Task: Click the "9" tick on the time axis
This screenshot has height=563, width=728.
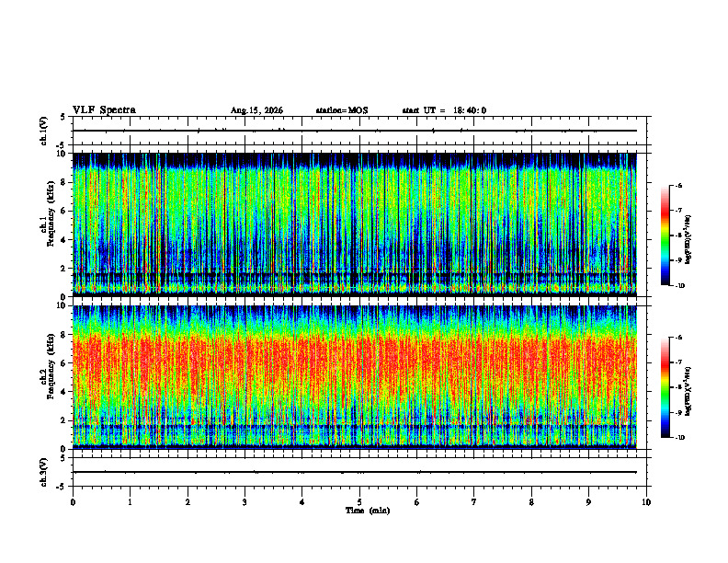Action: [x=588, y=502]
